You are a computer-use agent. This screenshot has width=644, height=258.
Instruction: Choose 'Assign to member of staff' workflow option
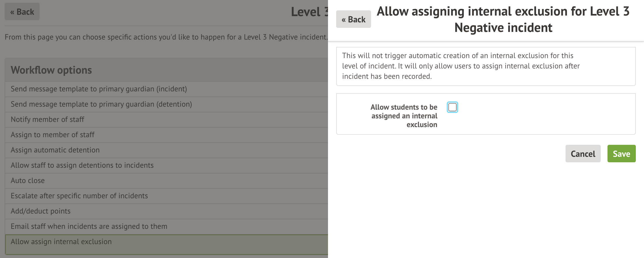point(53,135)
